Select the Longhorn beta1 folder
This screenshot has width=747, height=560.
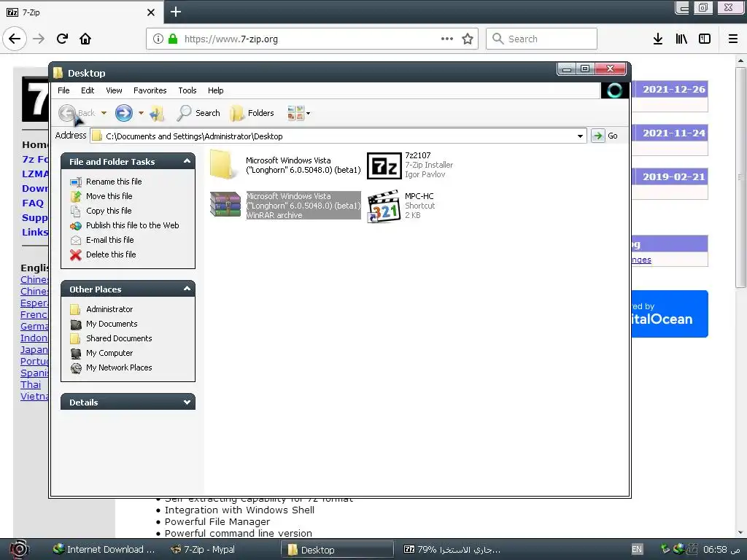(x=285, y=165)
